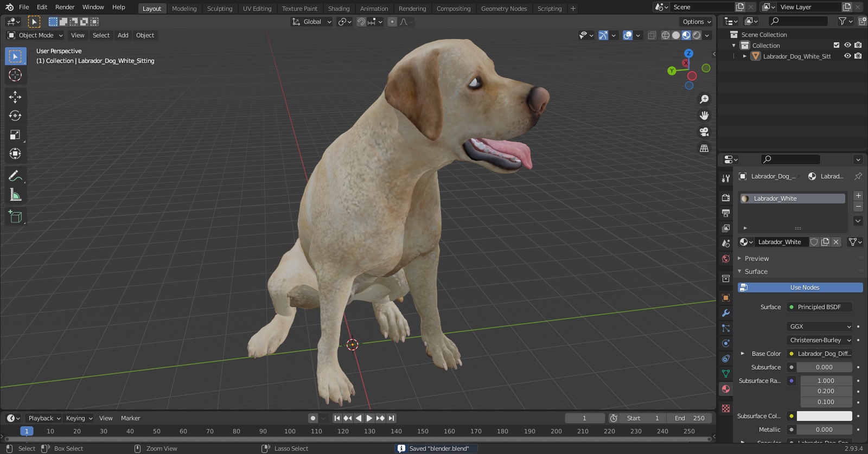Toggle the Use Nodes button
This screenshot has height=454, width=868.
(x=800, y=287)
